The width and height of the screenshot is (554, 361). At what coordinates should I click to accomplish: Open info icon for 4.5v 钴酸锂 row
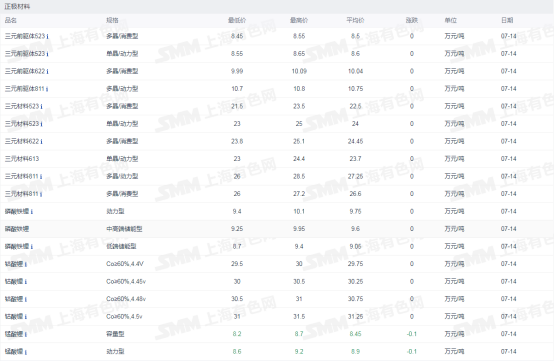(26, 317)
